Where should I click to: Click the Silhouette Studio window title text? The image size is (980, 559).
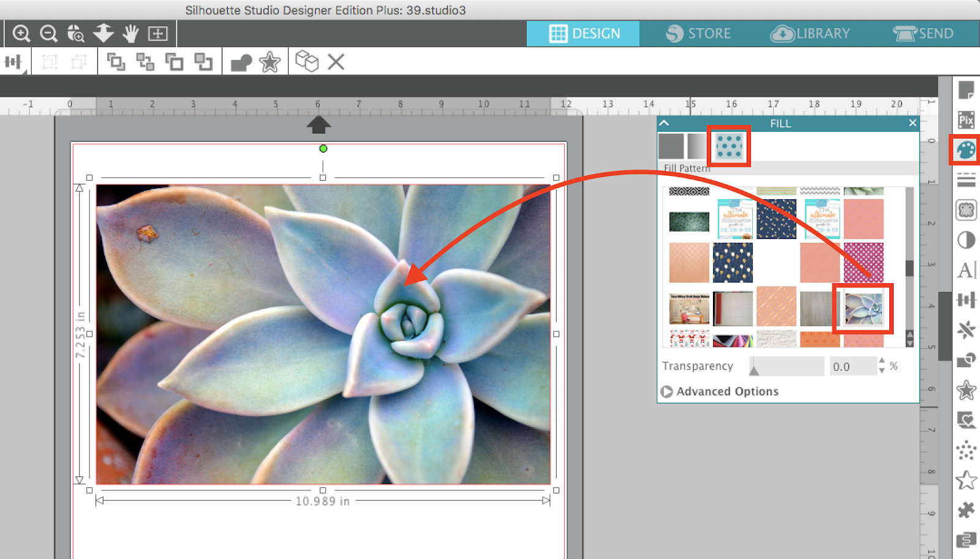[326, 10]
